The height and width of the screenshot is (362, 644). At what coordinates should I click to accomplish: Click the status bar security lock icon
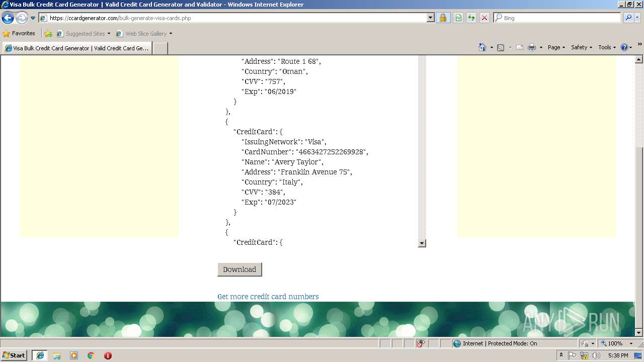click(x=585, y=343)
